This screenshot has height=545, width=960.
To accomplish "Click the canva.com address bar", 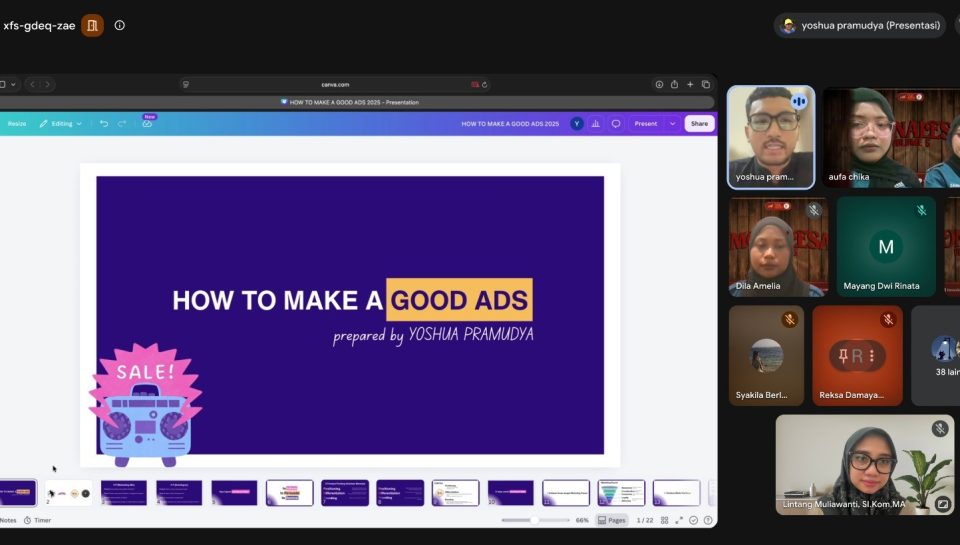I will coord(335,85).
